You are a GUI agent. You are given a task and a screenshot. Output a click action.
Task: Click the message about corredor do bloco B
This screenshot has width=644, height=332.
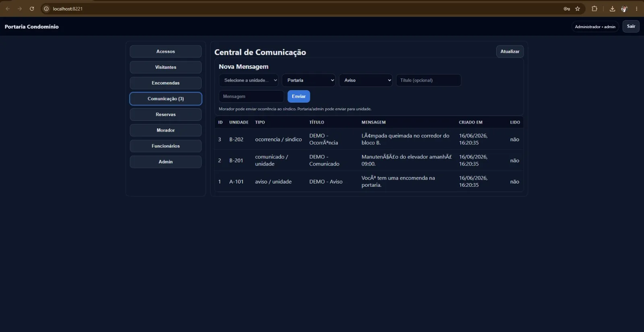tap(405, 139)
